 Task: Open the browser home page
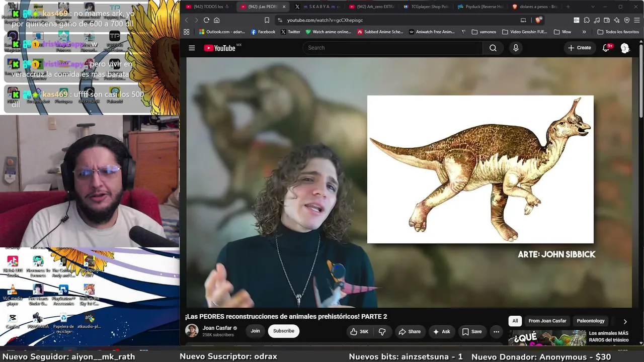click(217, 20)
